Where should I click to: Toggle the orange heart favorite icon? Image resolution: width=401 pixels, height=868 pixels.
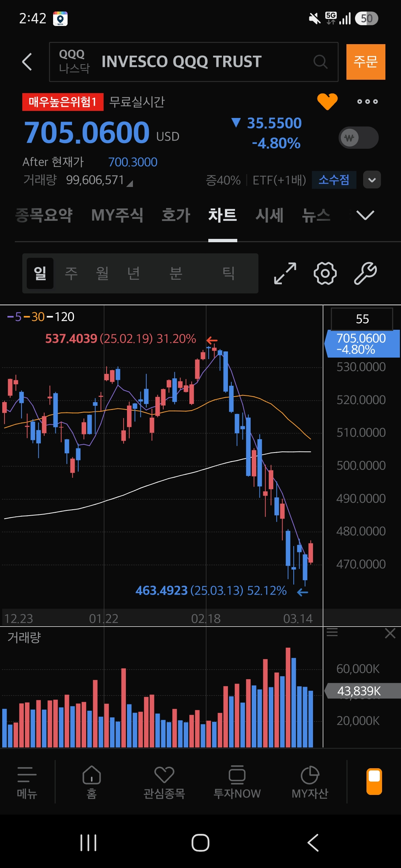tap(327, 101)
